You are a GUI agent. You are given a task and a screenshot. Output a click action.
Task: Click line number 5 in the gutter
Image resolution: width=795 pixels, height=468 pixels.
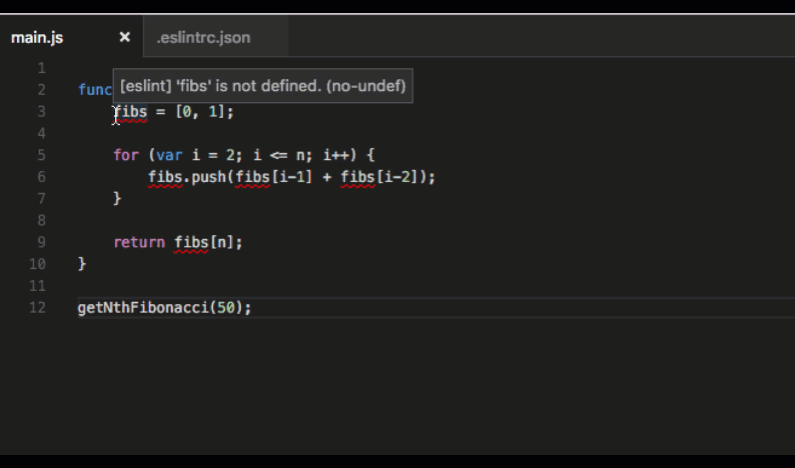click(x=41, y=155)
